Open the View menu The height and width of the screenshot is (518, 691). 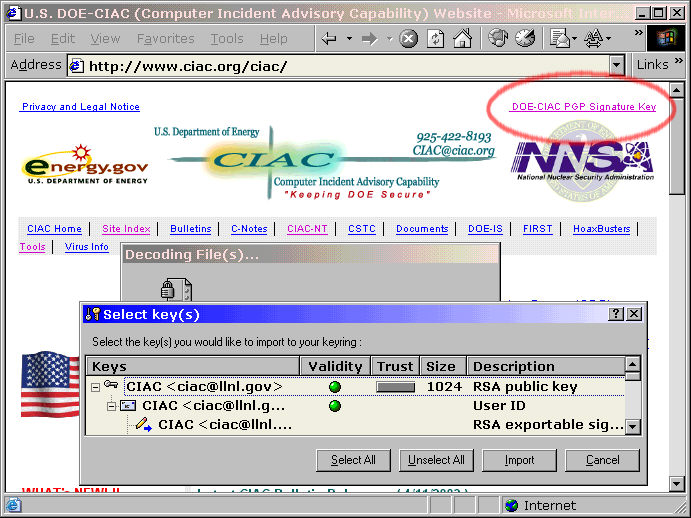click(x=105, y=39)
